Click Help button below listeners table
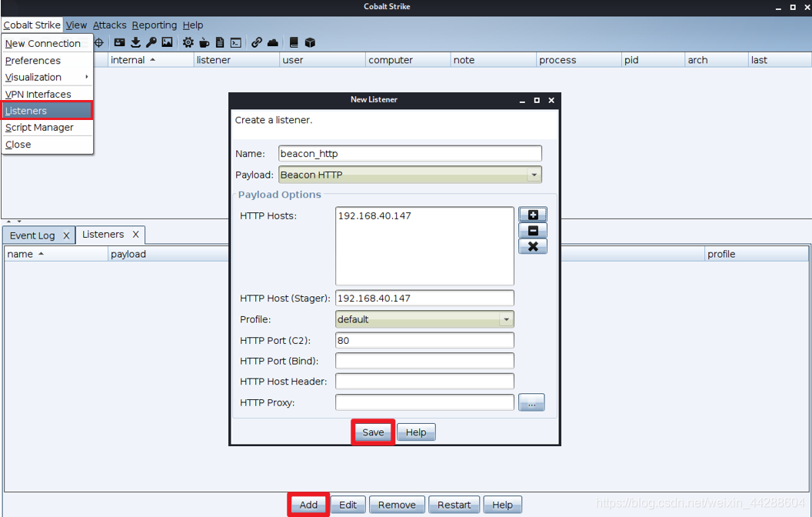This screenshot has width=812, height=517. (x=502, y=505)
